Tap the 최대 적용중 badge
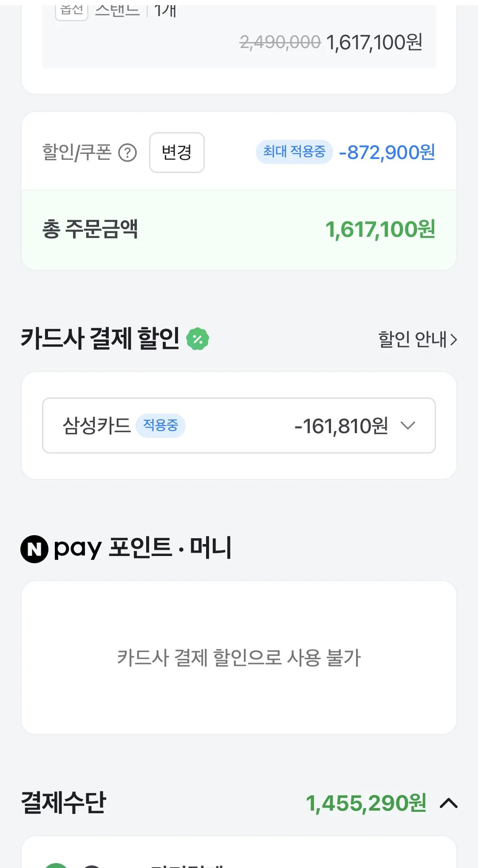The image size is (478, 868). tap(294, 152)
